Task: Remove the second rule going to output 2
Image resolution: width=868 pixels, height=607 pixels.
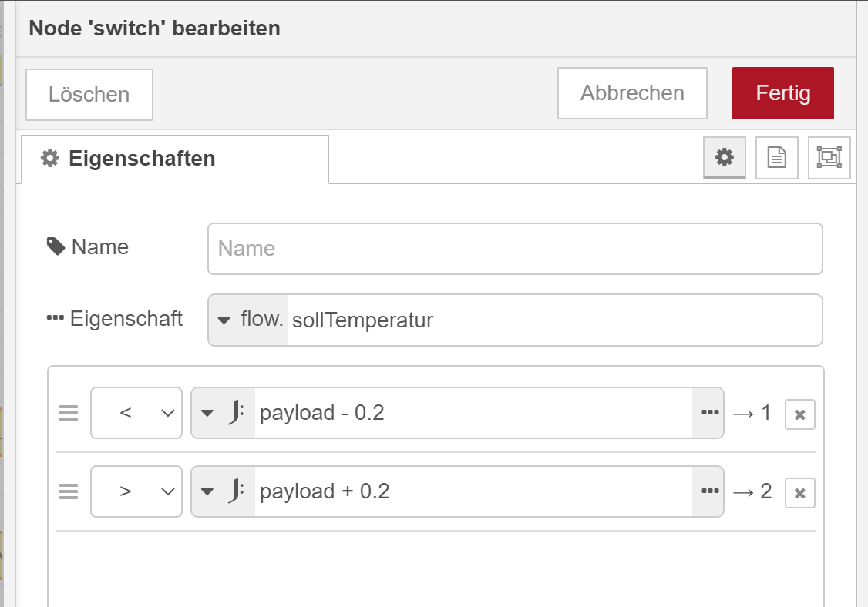Action: tap(800, 493)
